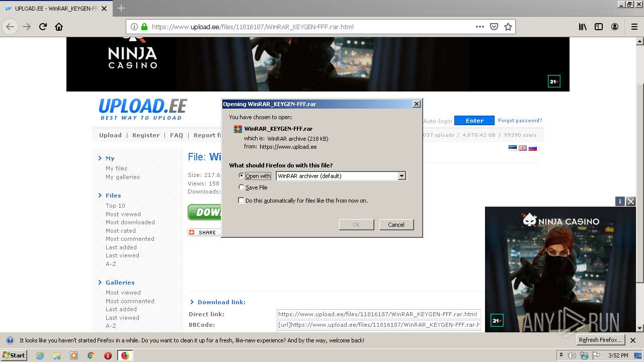Click the Ninja Casino top banner ad
This screenshot has height=362, width=644.
(318, 64)
